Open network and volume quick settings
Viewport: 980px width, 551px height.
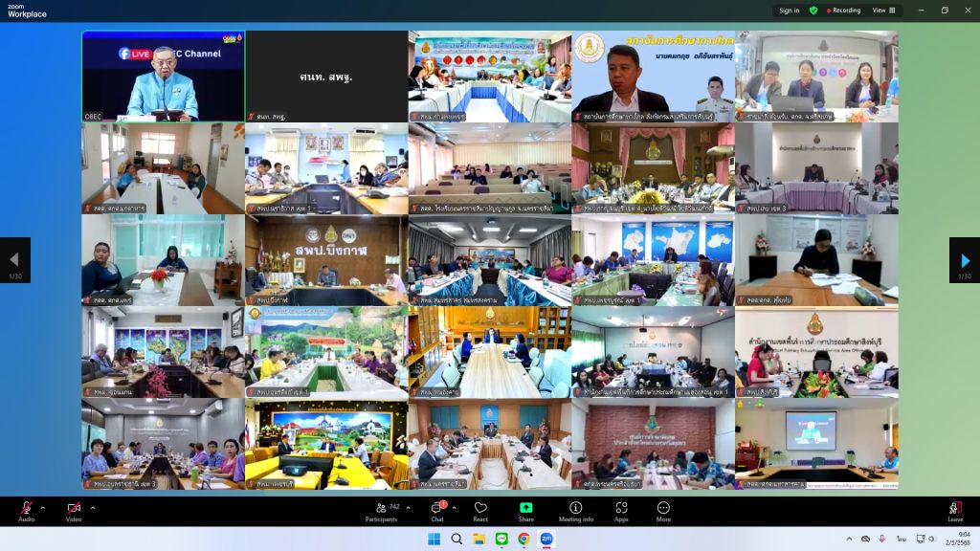925,539
